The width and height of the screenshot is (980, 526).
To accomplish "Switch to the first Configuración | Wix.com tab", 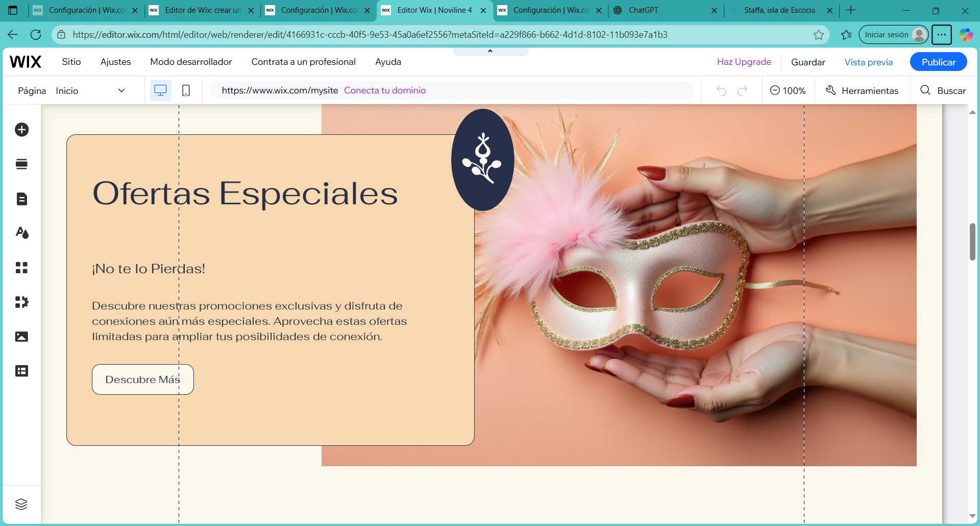I will [x=86, y=10].
